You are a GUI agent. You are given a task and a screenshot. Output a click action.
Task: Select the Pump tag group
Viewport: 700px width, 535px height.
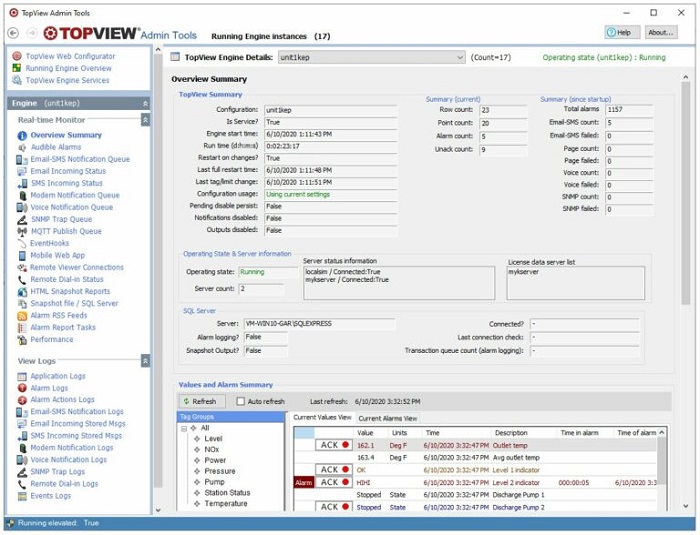click(214, 482)
